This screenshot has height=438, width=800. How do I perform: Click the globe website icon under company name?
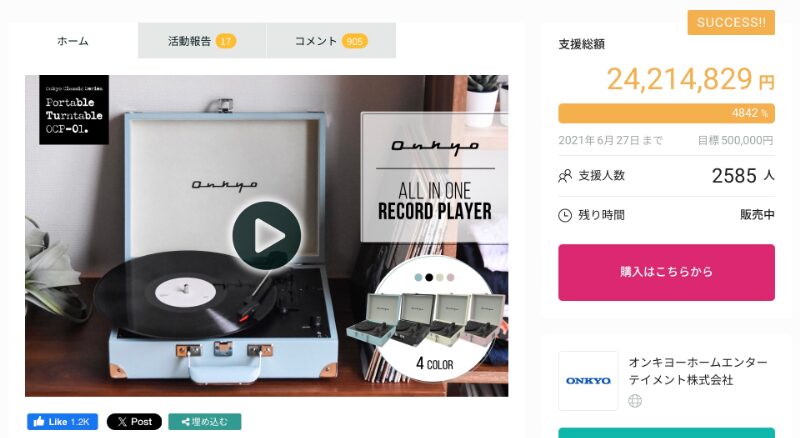coord(635,401)
